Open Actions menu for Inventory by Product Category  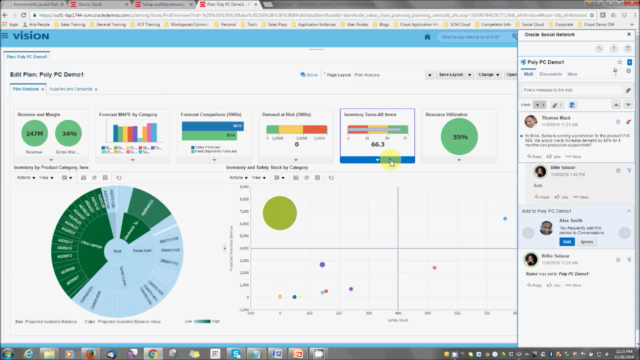[x=26, y=178]
